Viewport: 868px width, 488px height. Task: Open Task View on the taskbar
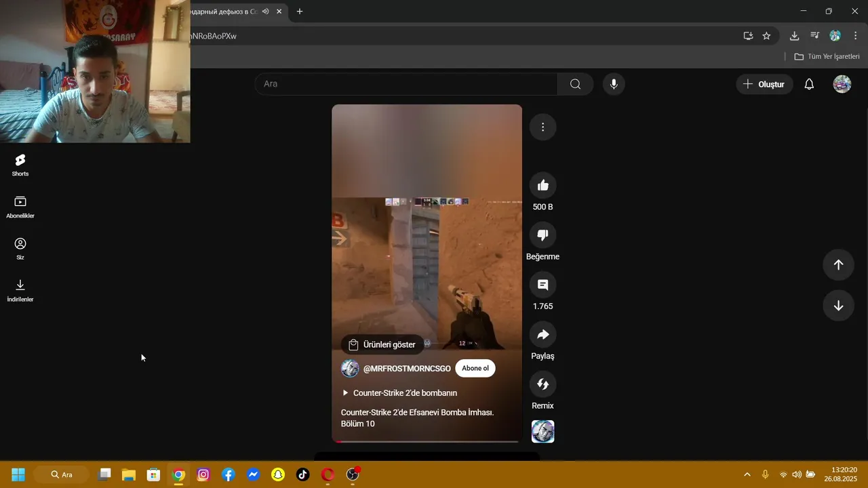click(x=104, y=474)
